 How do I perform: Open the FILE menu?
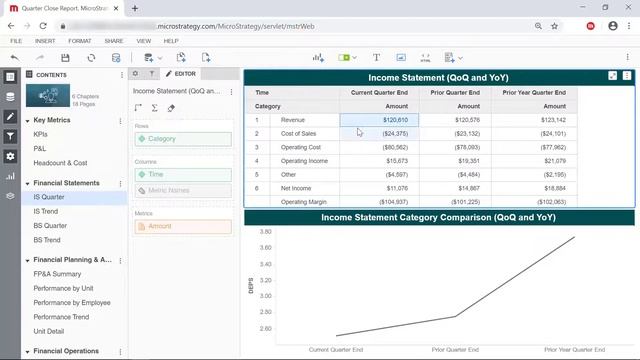[x=16, y=41]
